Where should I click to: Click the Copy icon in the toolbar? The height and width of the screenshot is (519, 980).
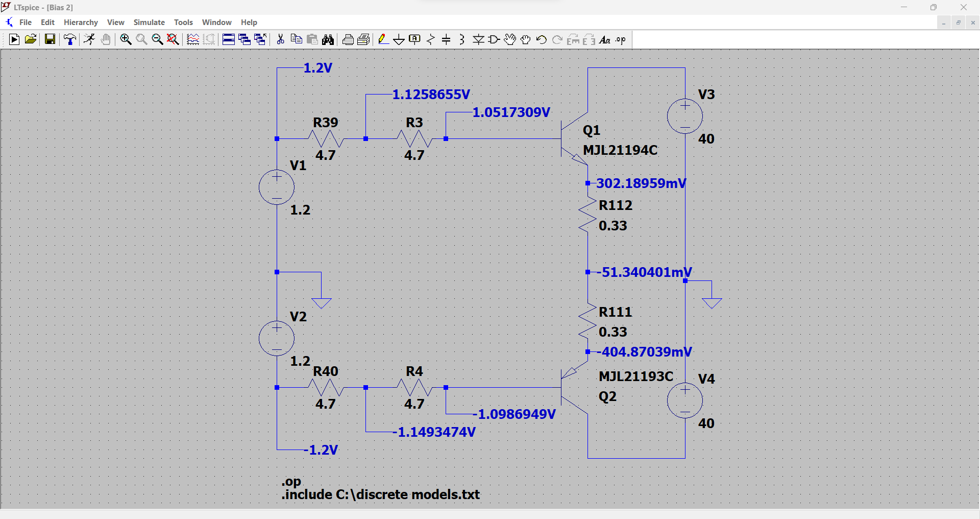[x=296, y=39]
